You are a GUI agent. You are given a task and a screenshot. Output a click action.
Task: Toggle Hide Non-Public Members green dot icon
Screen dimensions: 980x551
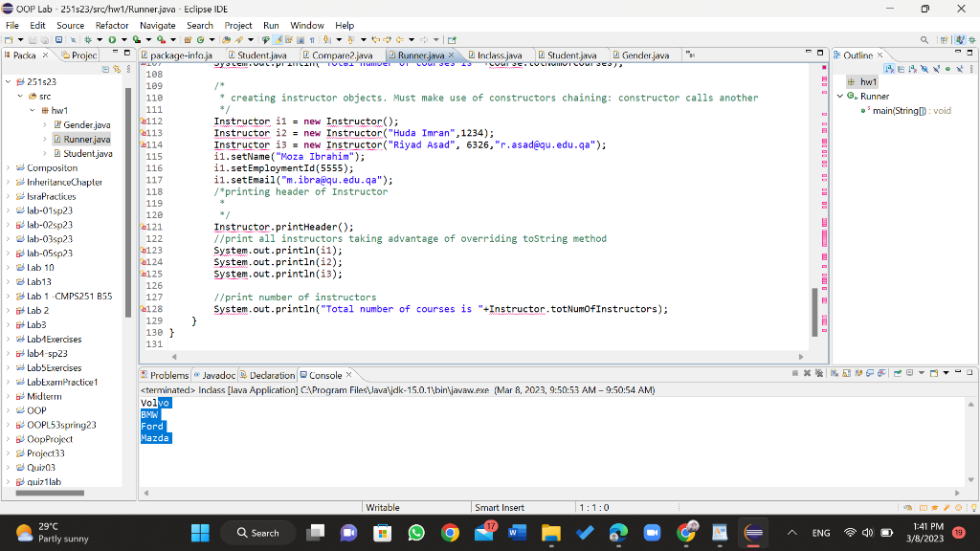[x=948, y=69]
